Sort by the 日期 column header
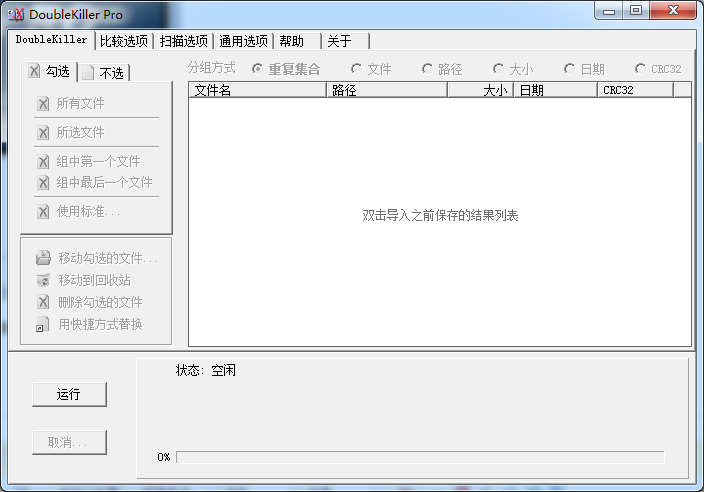This screenshot has width=704, height=492. [555, 90]
